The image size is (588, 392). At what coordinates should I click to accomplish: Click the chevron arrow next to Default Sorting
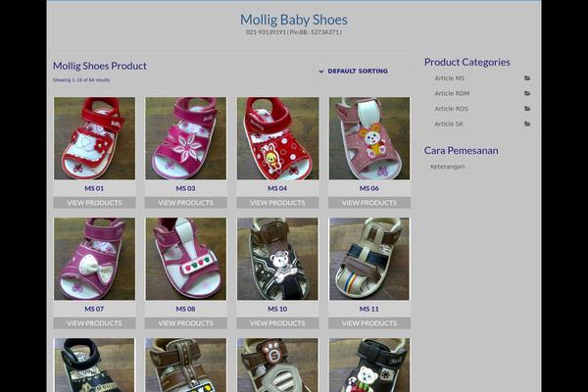point(321,72)
